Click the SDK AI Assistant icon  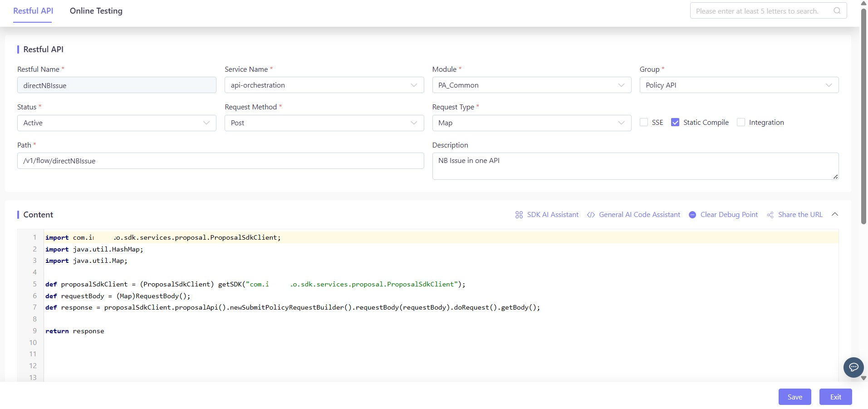519,215
